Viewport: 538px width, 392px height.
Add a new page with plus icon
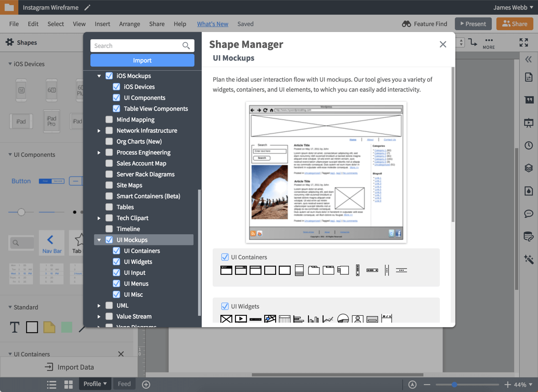(x=146, y=384)
